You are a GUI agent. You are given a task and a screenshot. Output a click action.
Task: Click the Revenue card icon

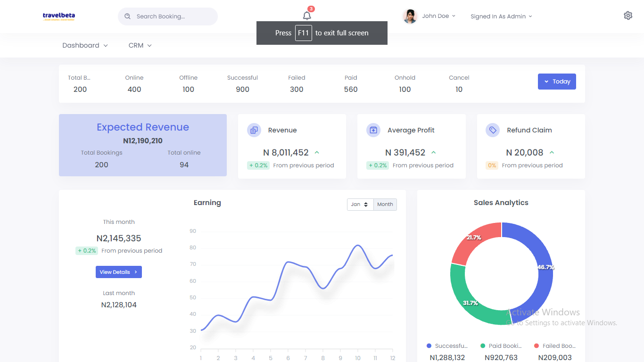(x=254, y=130)
